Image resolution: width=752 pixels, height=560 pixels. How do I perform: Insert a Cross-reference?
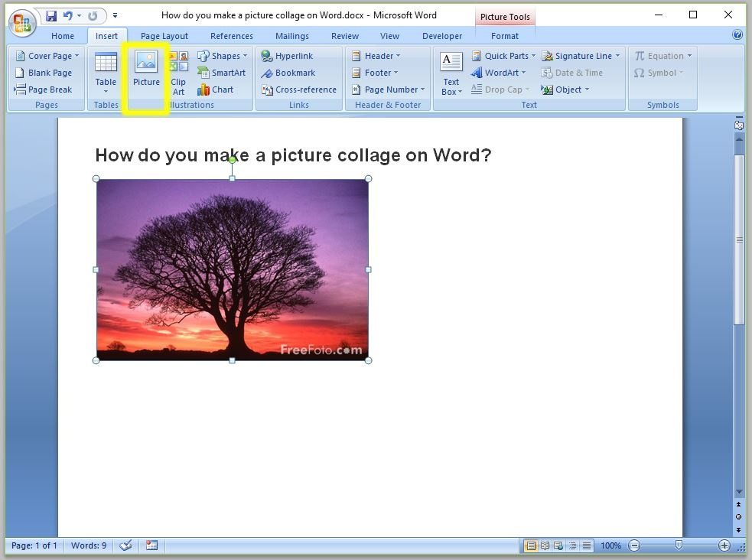pos(299,90)
